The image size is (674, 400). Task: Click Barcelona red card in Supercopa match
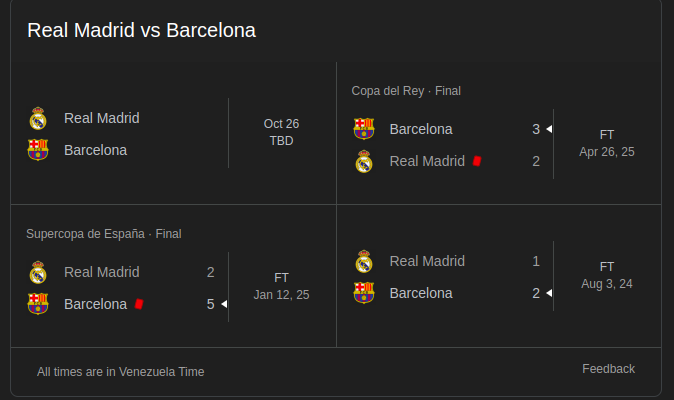click(x=139, y=304)
